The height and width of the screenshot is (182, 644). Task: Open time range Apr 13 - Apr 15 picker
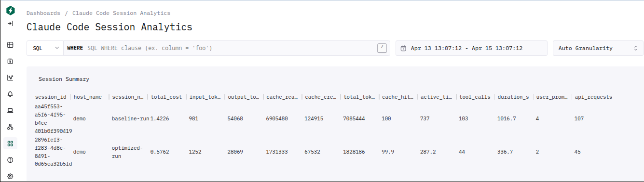pyautogui.click(x=471, y=48)
